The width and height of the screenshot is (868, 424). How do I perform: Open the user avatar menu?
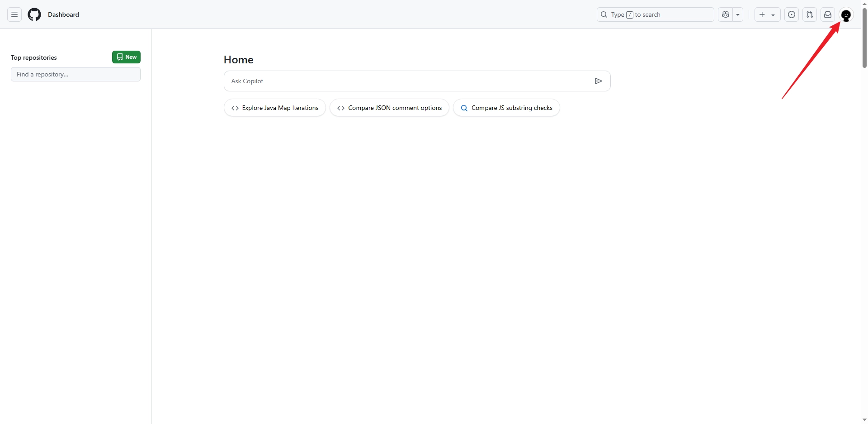coord(846,14)
